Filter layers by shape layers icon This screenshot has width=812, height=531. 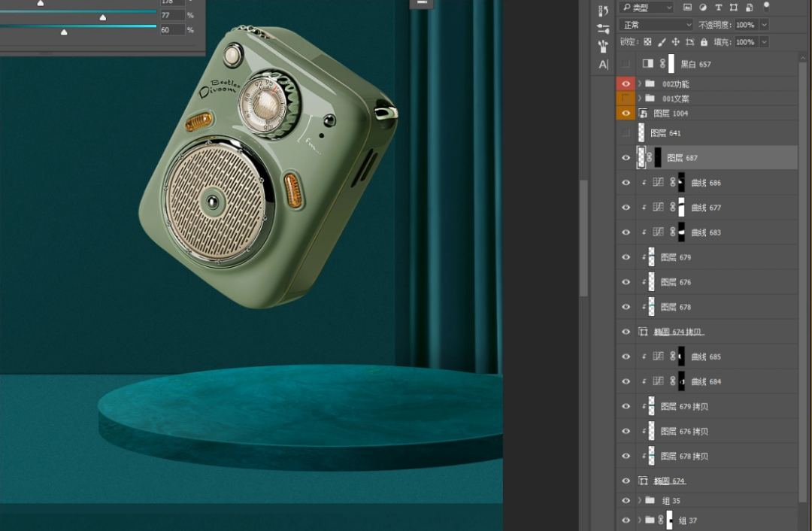pyautogui.click(x=734, y=8)
